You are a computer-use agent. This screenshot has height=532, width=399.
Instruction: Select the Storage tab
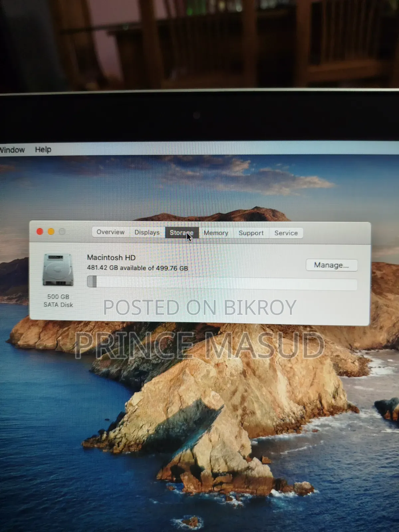[x=182, y=233]
